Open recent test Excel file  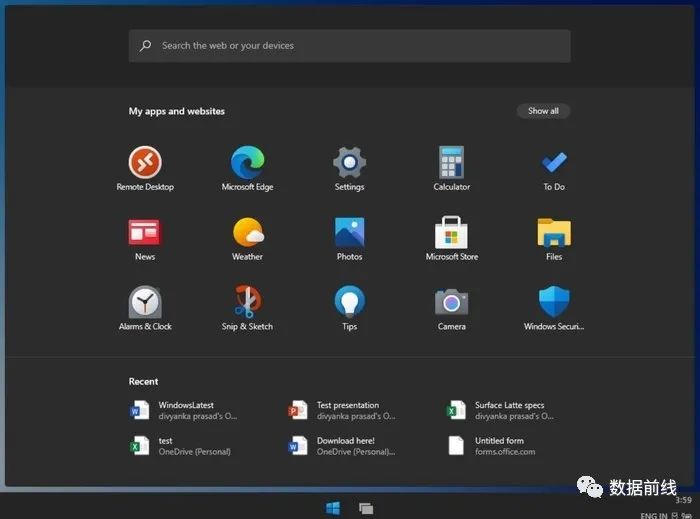180,446
